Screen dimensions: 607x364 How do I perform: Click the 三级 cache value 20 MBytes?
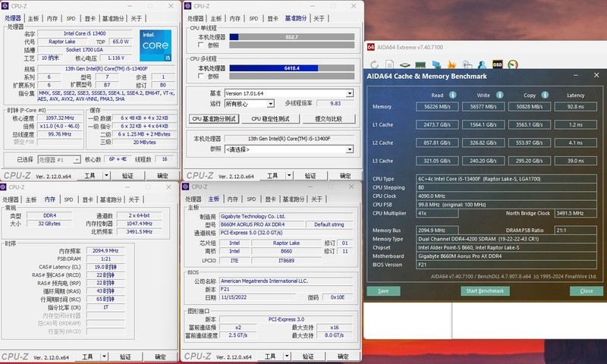click(x=144, y=143)
